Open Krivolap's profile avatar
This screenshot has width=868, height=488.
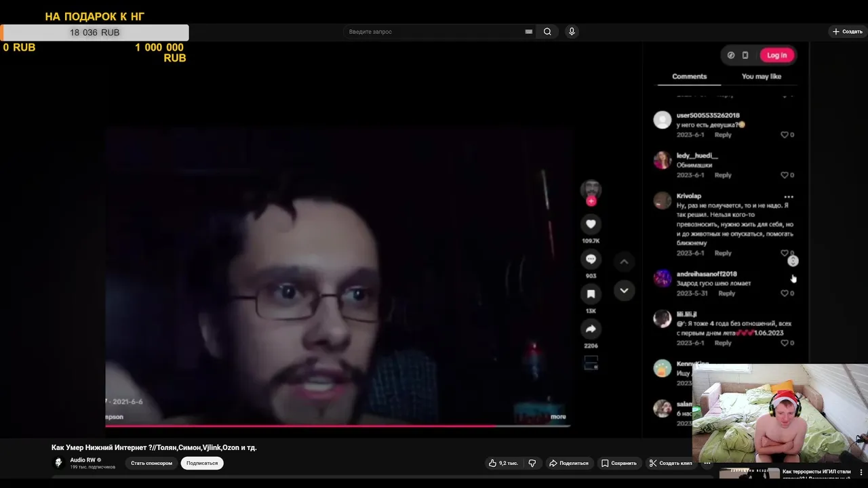click(663, 200)
